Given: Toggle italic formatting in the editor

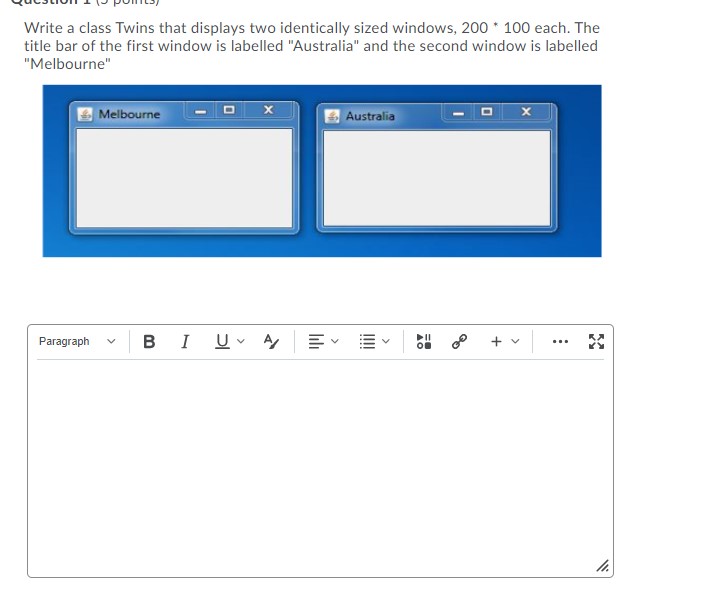Looking at the screenshot, I should coord(185,342).
